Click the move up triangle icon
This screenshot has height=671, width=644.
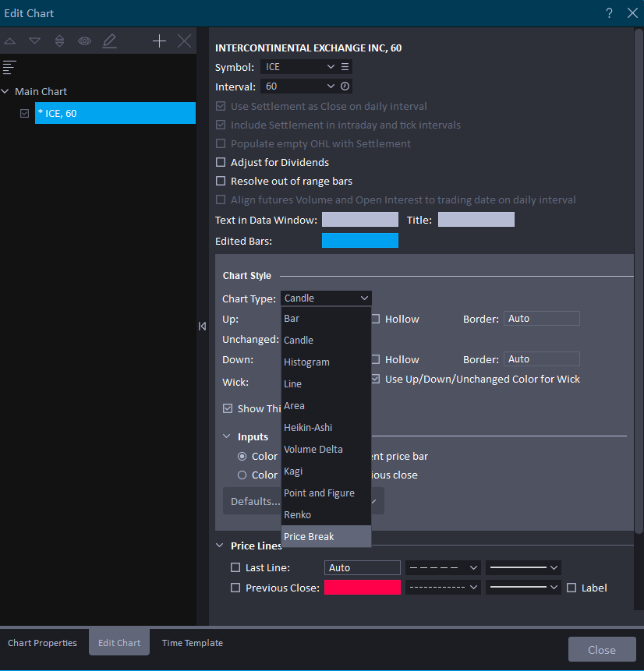coord(10,41)
